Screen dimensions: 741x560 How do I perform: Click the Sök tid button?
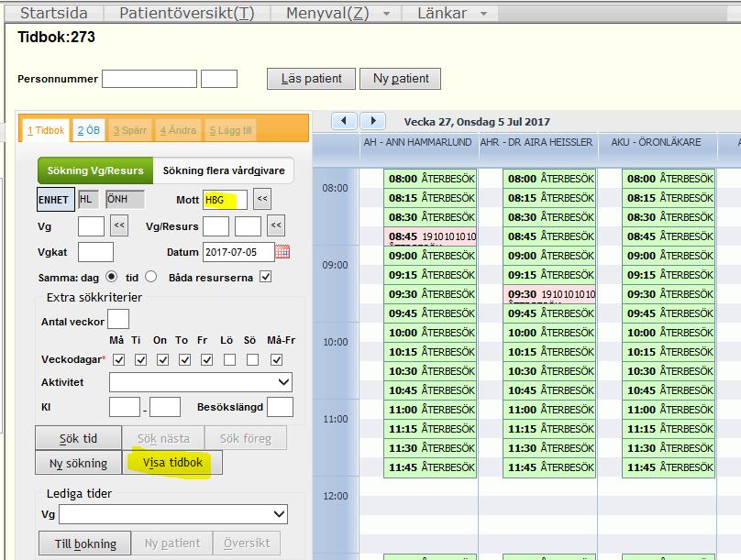tap(79, 438)
